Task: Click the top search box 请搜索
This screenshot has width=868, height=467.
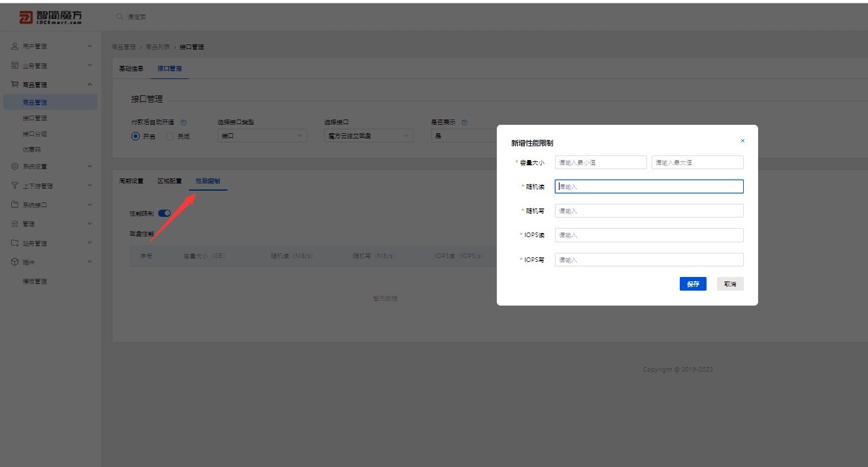Action: [137, 16]
